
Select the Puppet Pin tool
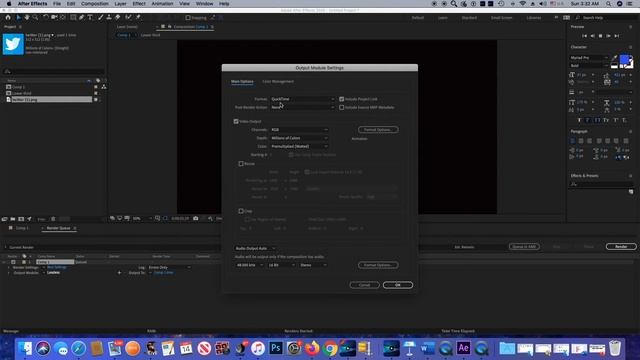tap(138, 18)
